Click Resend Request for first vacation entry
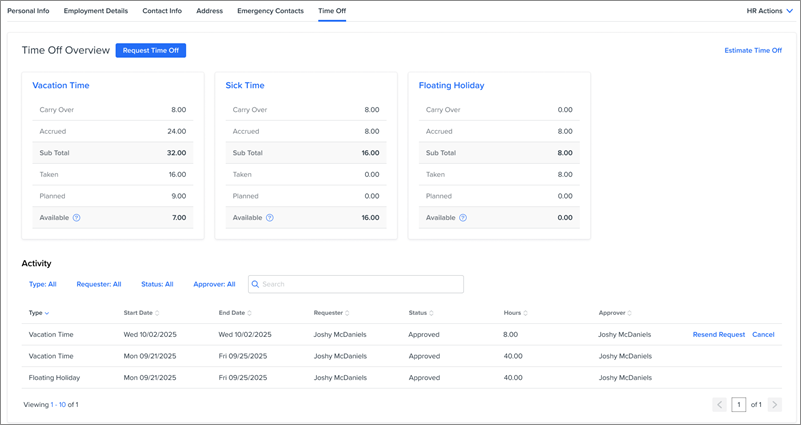Screen dimensions: 801x425 [x=718, y=335]
